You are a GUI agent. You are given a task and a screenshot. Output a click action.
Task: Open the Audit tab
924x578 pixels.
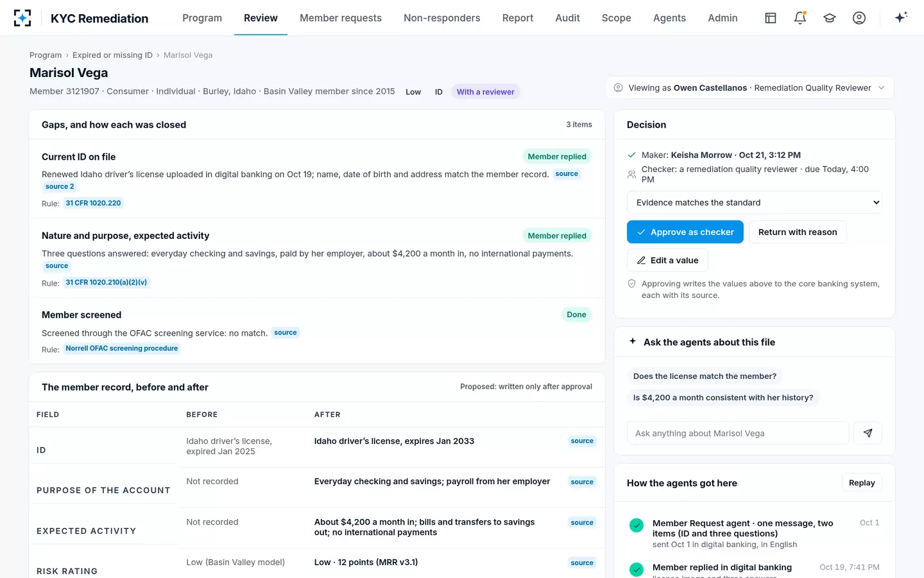point(568,18)
